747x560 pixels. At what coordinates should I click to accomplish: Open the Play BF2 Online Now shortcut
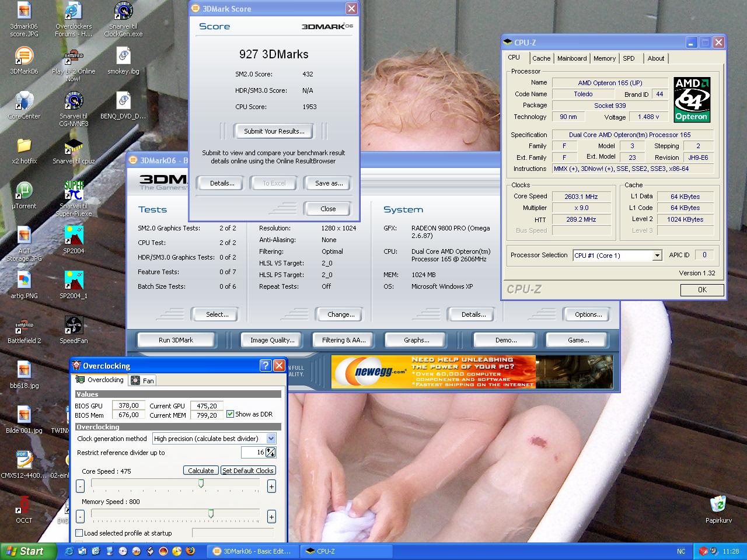[74, 65]
